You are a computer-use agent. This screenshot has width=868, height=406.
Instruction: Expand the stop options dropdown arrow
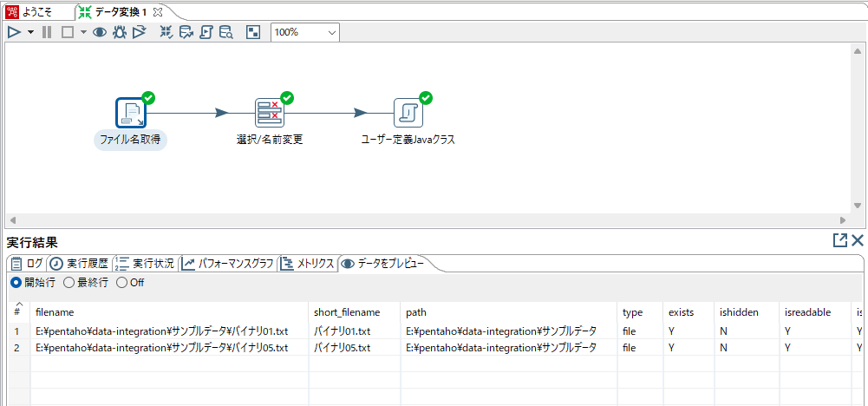click(x=83, y=32)
